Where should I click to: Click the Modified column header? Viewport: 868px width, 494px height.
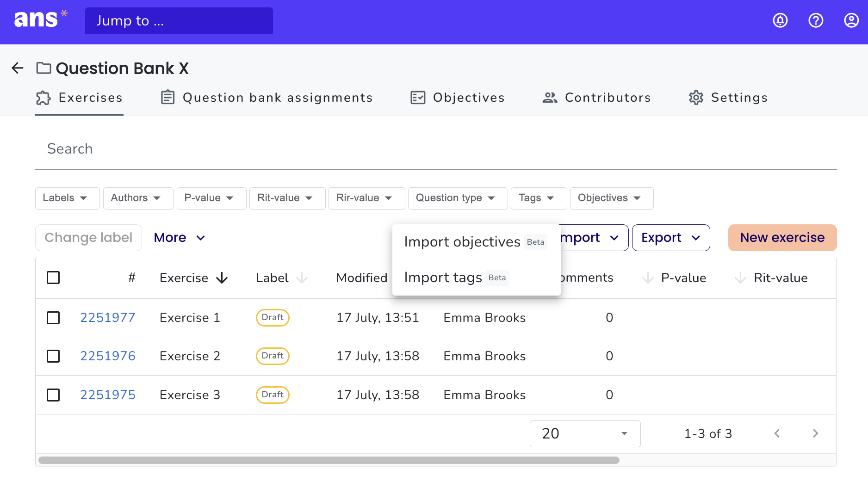tap(362, 278)
